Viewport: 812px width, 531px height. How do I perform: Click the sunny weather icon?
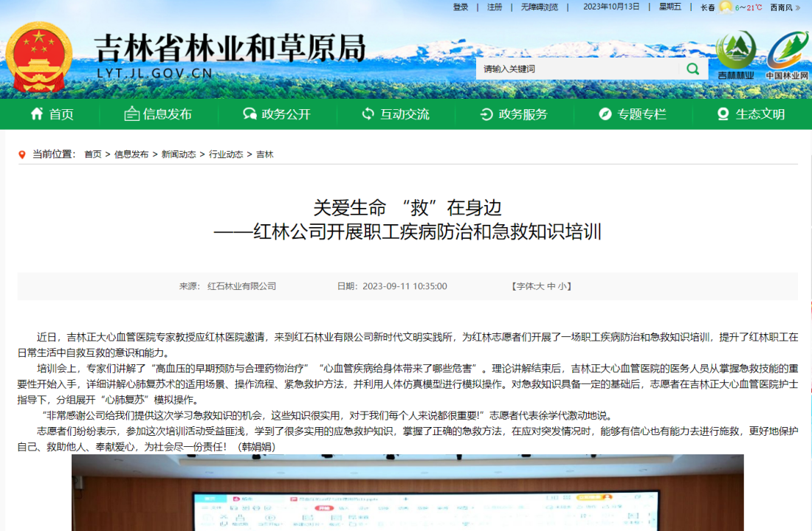click(x=726, y=7)
